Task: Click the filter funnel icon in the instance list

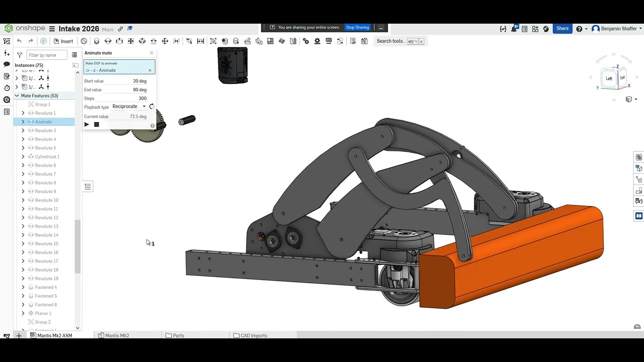Action: (x=19, y=55)
